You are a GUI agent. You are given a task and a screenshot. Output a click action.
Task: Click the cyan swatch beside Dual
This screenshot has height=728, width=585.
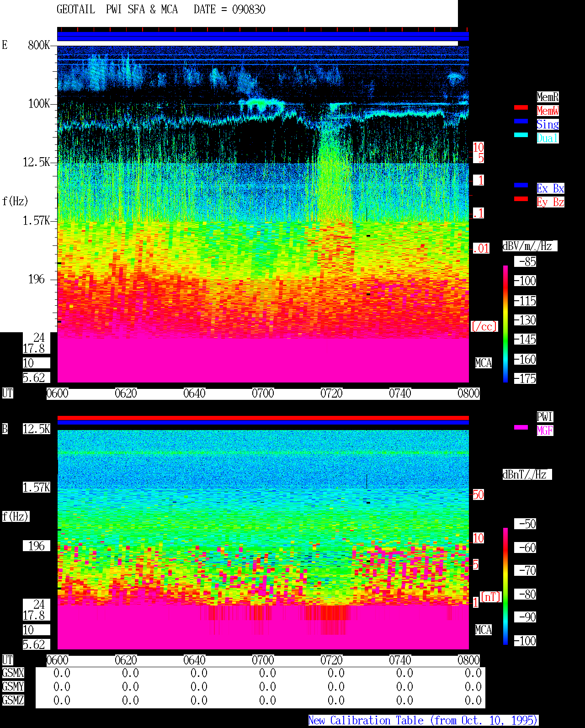(x=521, y=135)
